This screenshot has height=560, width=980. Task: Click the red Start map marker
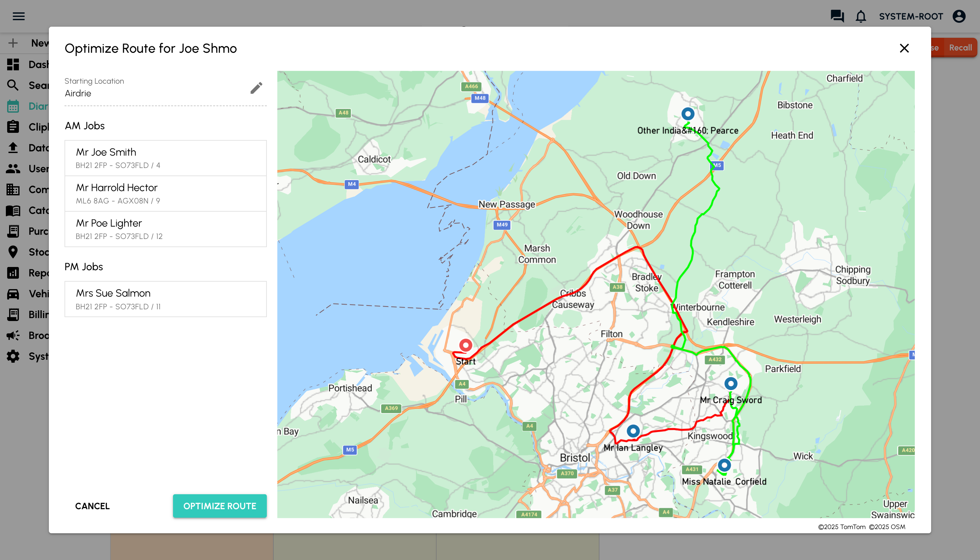pyautogui.click(x=466, y=345)
